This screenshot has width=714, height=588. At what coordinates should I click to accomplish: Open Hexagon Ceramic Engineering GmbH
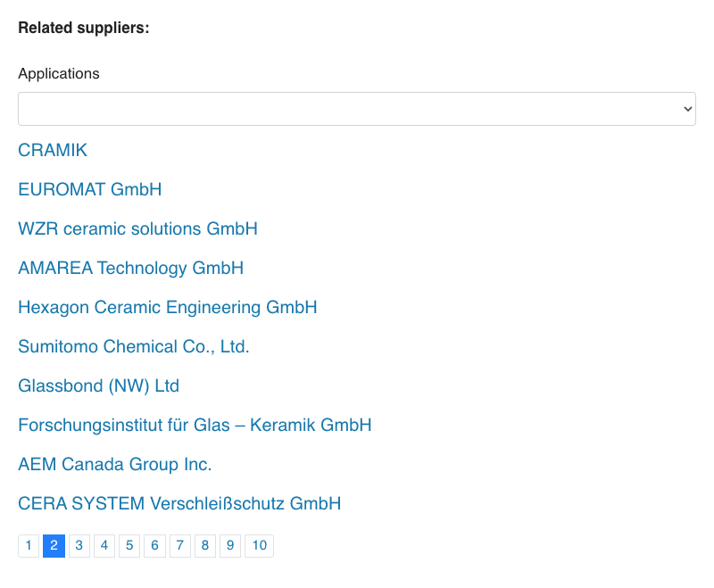168,307
